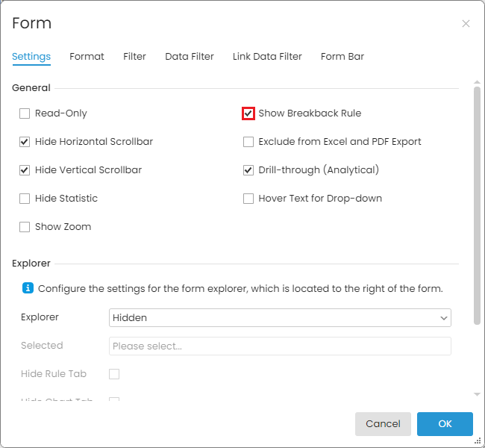Click the Cancel button
The width and height of the screenshot is (485, 448).
(x=383, y=424)
